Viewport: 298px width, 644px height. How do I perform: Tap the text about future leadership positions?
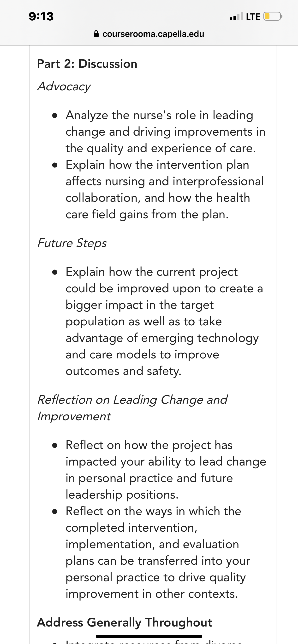coord(149,486)
